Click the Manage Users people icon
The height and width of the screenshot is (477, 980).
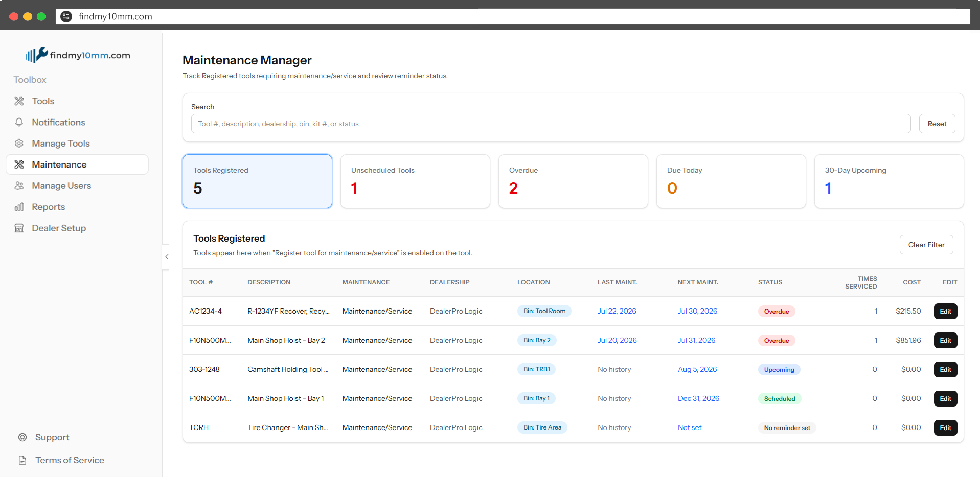[x=19, y=186]
